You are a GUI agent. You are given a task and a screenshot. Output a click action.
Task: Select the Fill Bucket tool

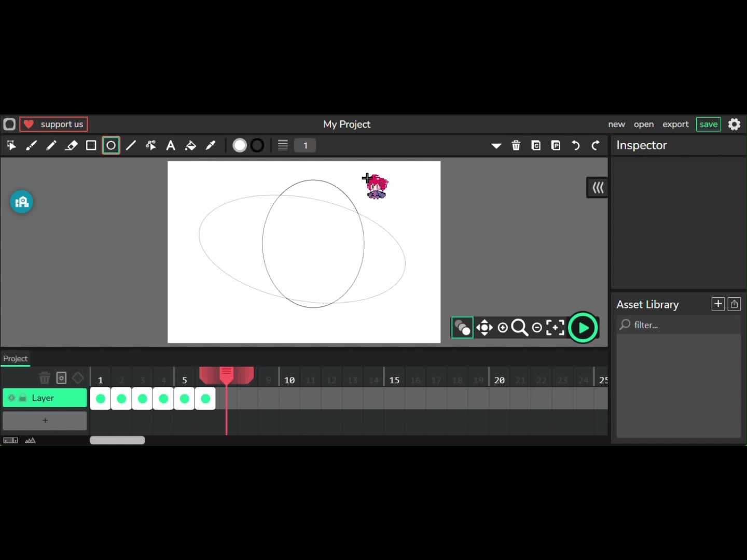click(190, 146)
